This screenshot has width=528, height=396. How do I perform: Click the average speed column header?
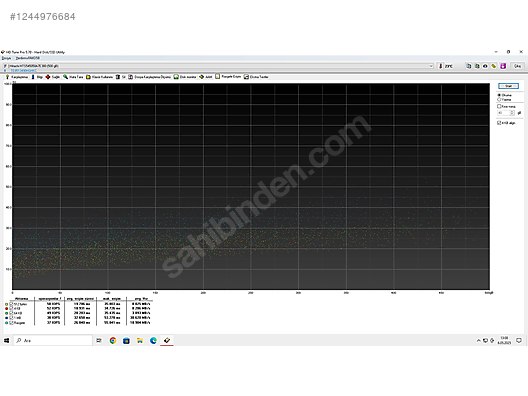[x=140, y=299]
